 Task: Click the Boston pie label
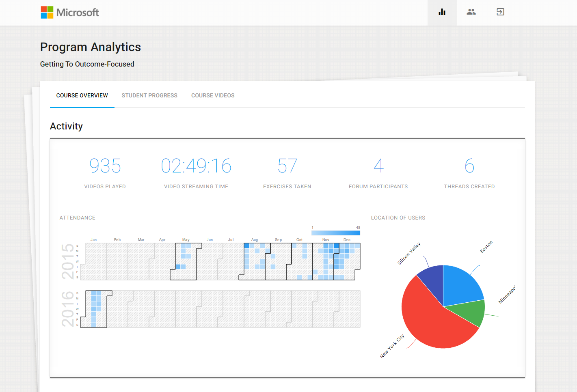[x=486, y=247]
